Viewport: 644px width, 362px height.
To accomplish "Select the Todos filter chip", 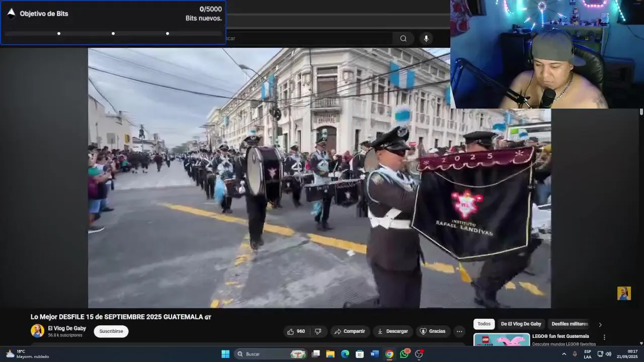I will point(484,324).
